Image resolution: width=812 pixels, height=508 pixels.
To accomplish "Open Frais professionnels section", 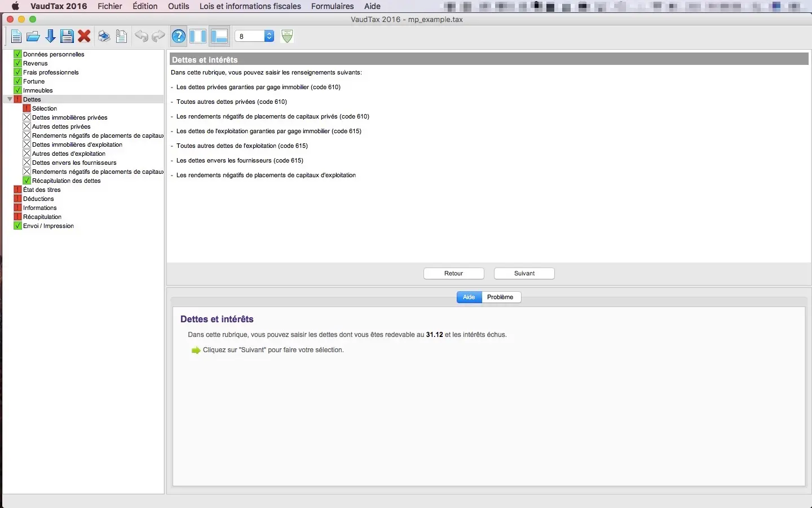I will pos(51,72).
